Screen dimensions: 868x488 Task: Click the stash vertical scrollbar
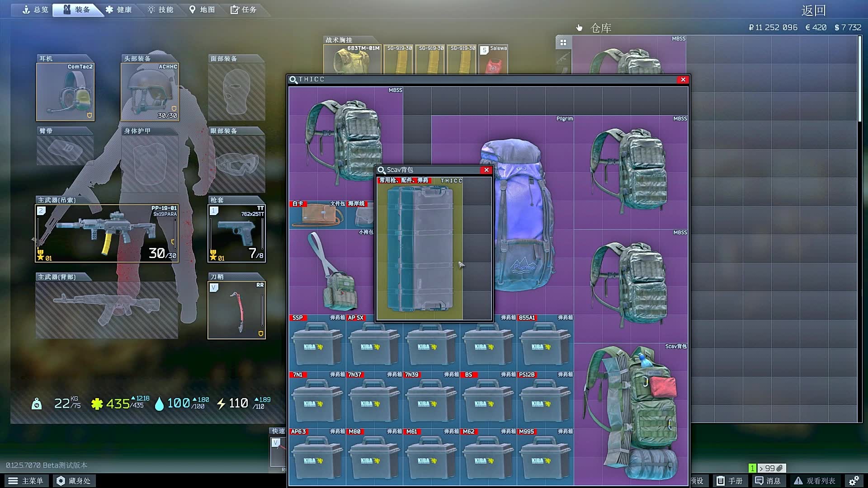coord(859,79)
